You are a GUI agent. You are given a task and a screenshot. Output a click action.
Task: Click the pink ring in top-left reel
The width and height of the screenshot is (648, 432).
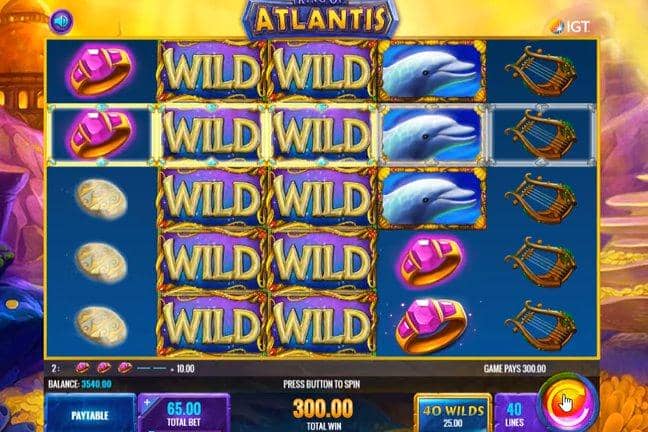click(101, 72)
